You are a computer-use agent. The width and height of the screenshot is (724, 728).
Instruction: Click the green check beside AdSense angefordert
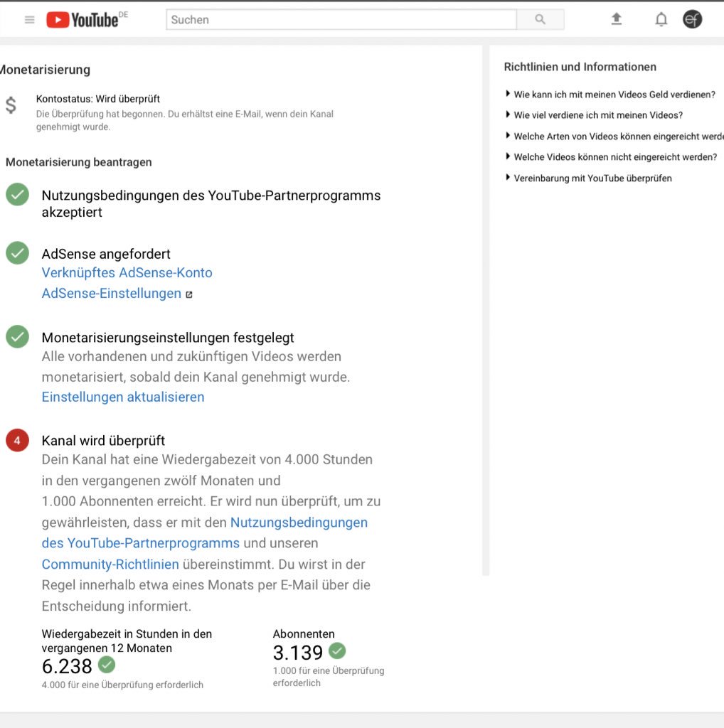17,253
